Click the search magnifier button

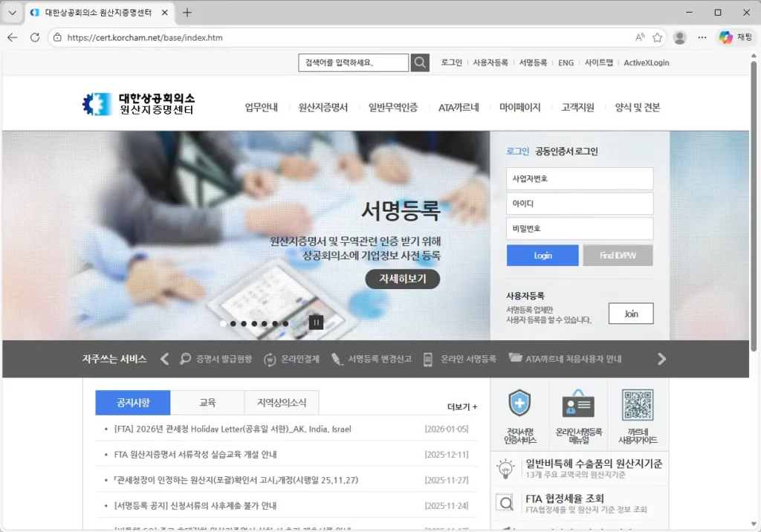point(420,62)
